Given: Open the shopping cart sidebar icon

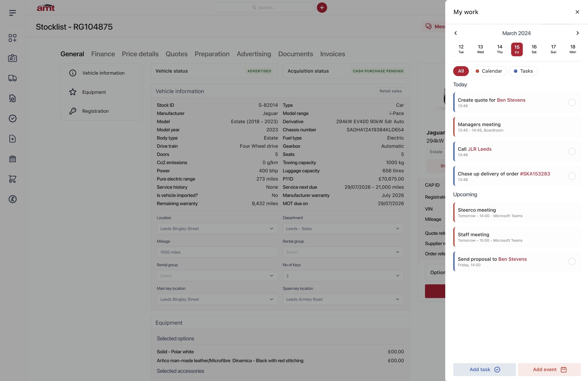Looking at the screenshot, I should click(x=12, y=179).
